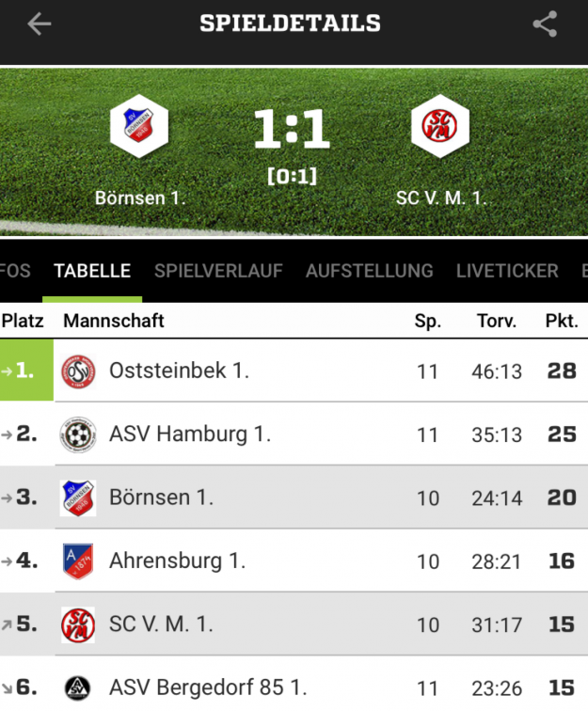
Task: Open ASV Hamburg 1. team name
Action: (x=190, y=434)
